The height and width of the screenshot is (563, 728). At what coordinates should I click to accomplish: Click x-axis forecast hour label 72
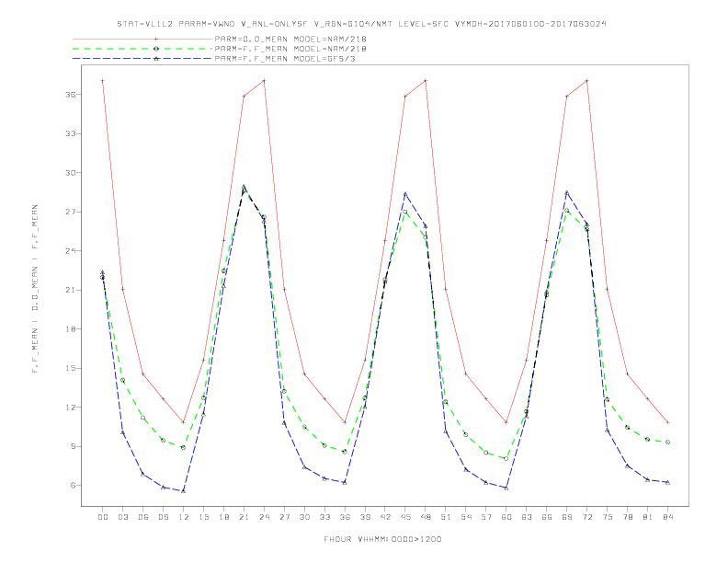point(586,517)
